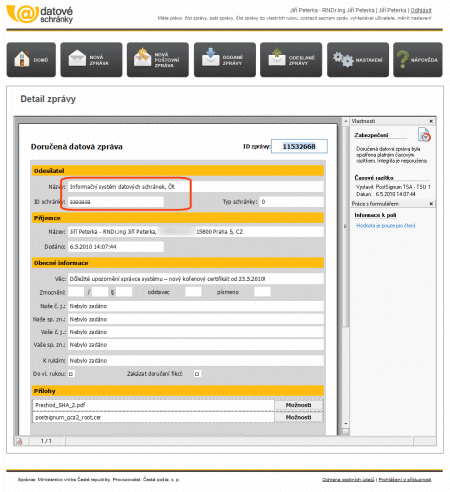Close the Vlastnosti panel
Screen dimensions: 450x492
coord(431,121)
